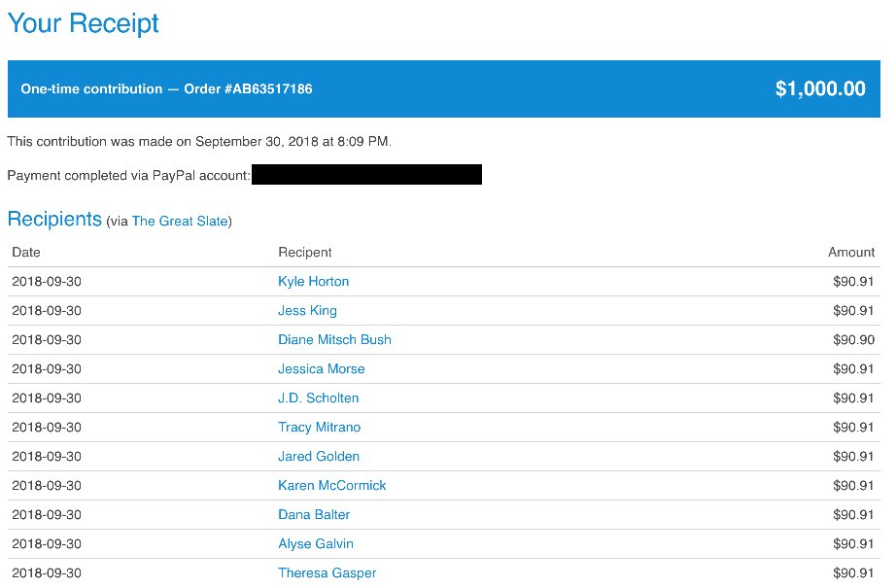Click the 2018-09-30 date in Diane Mitsch Bush row
The image size is (896, 588).
(x=47, y=339)
